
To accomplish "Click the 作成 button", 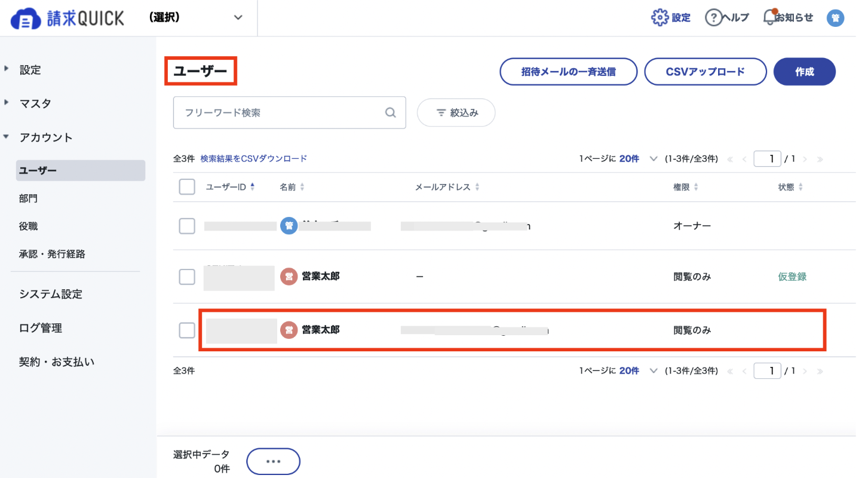I will click(x=805, y=72).
